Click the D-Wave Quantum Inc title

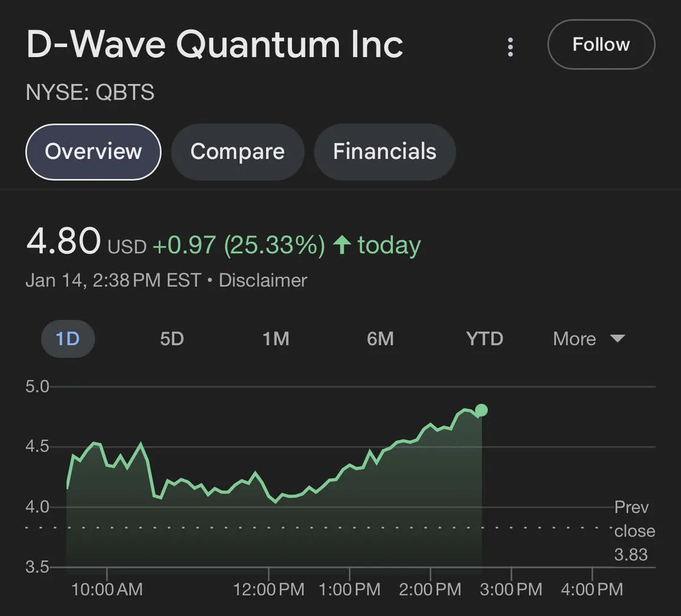point(215,45)
